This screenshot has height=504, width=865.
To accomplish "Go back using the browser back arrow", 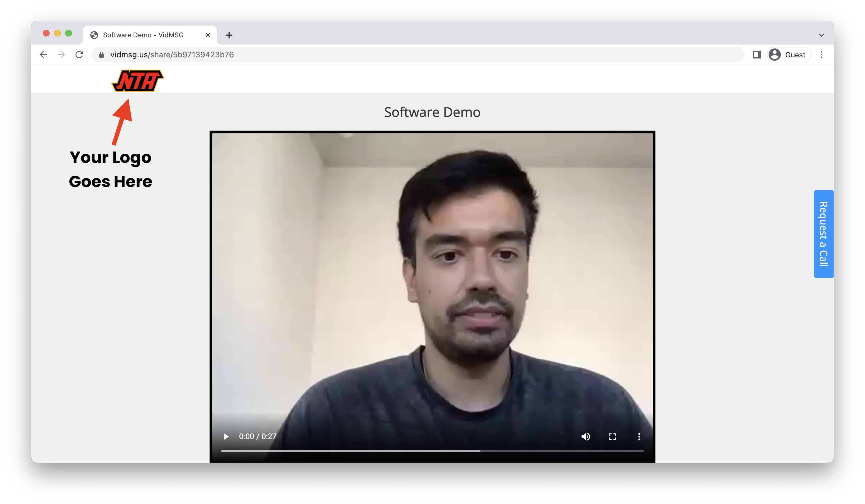I will (43, 55).
